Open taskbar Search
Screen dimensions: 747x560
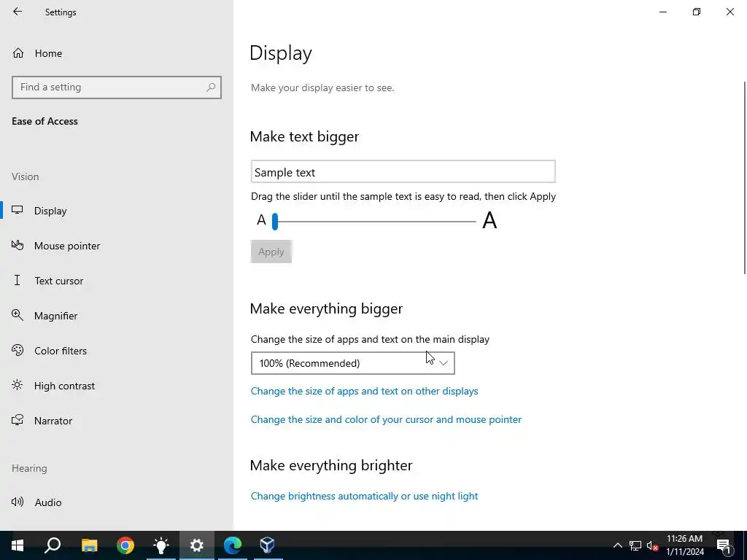(53, 545)
